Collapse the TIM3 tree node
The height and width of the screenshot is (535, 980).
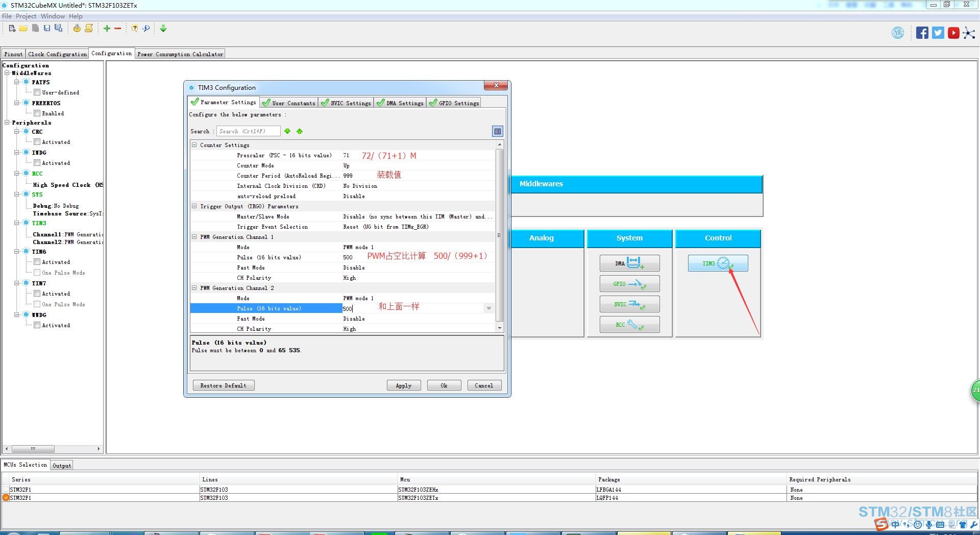(x=17, y=223)
